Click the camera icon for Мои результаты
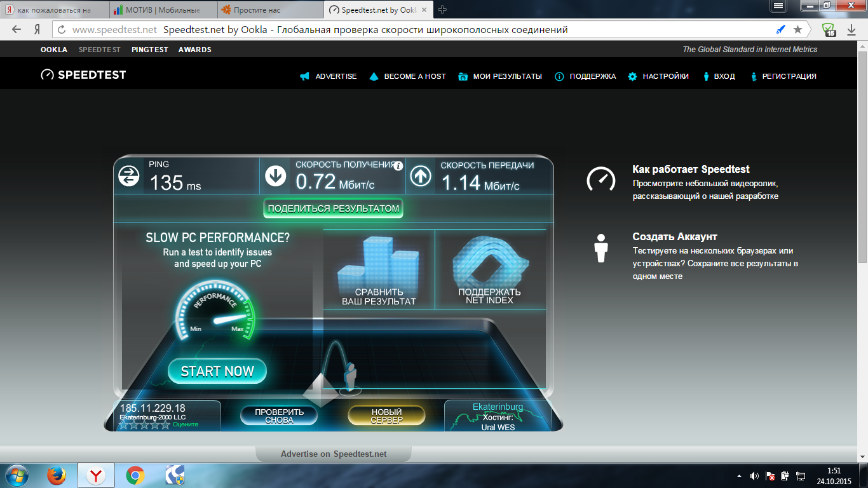Image resolution: width=868 pixels, height=488 pixels. tap(463, 76)
